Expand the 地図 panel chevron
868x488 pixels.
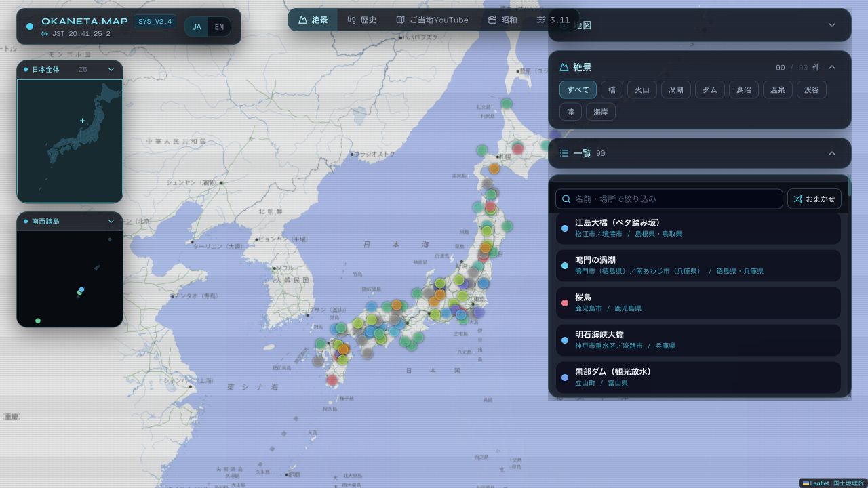832,25
